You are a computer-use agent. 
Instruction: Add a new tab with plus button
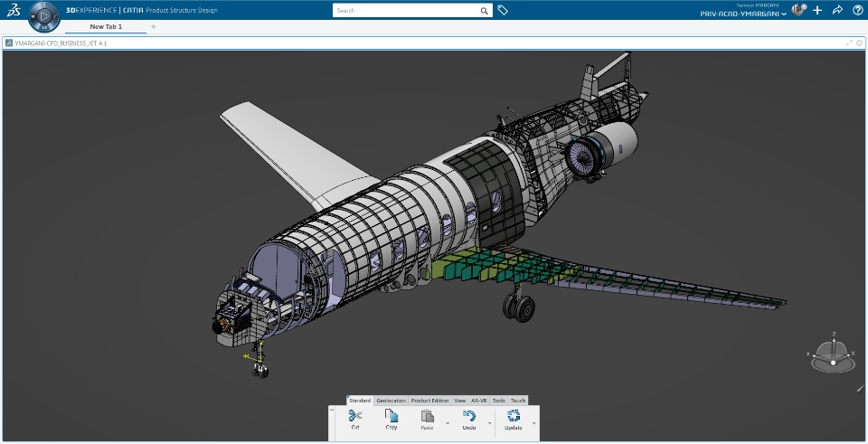click(x=154, y=26)
